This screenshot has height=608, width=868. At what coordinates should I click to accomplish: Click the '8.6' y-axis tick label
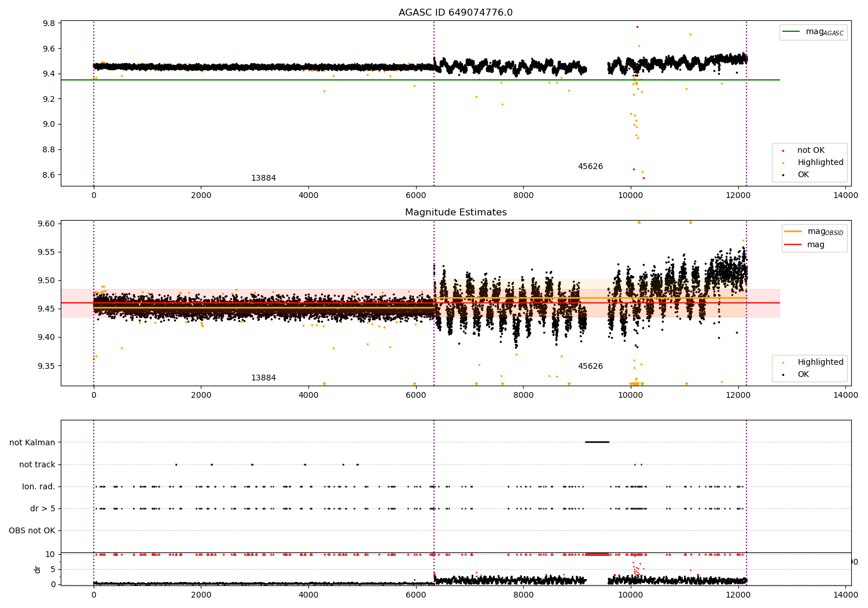tap(49, 175)
